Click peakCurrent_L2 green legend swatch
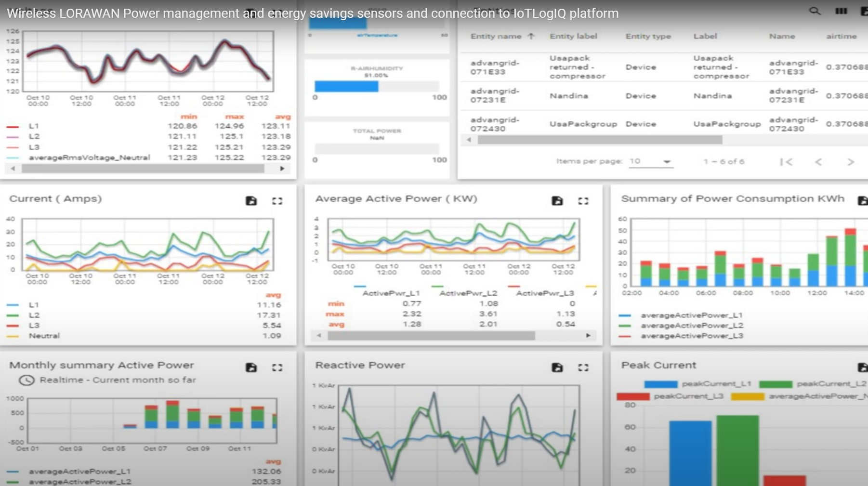Image resolution: width=868 pixels, height=486 pixels. [x=776, y=384]
